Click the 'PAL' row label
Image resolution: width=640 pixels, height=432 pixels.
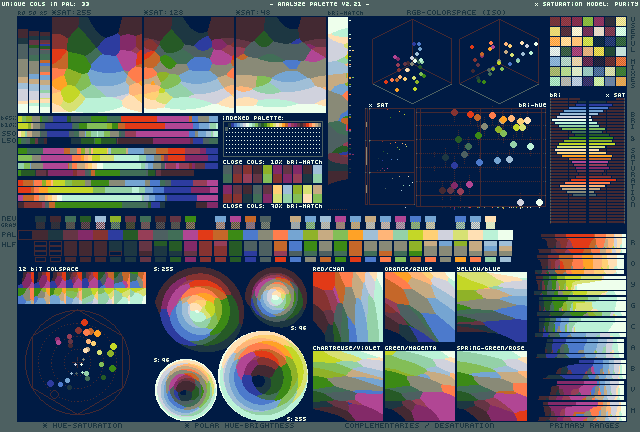coord(9,234)
